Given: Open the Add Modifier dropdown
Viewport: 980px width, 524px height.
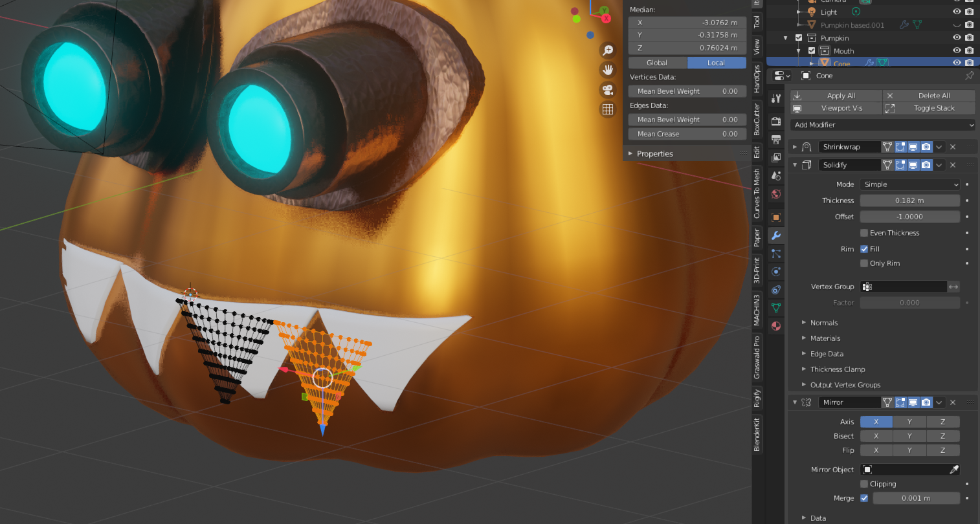Looking at the screenshot, I should click(x=883, y=125).
